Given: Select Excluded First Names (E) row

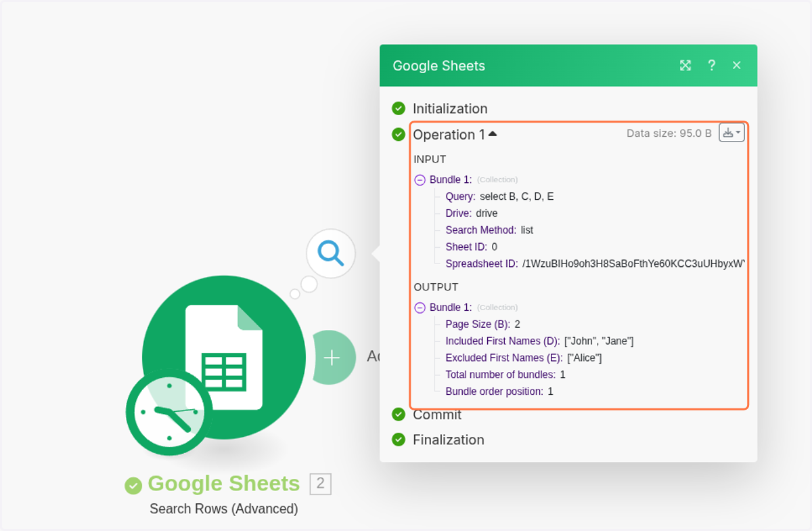Looking at the screenshot, I should pyautogui.click(x=524, y=358).
